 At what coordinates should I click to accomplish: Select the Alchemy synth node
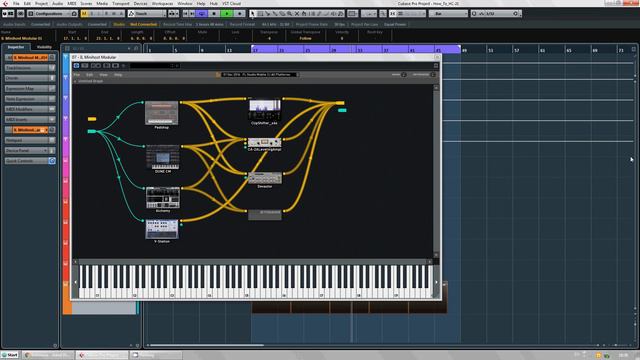coord(163,198)
